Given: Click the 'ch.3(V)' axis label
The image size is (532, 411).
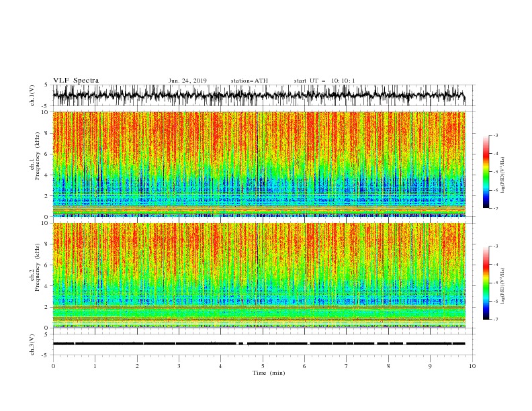Looking at the screenshot, I should click(x=32, y=345).
